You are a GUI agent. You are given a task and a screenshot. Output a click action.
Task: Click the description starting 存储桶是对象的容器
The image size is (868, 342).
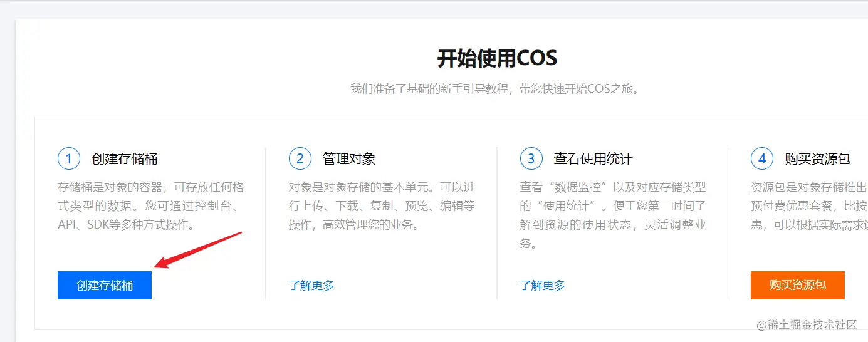[x=151, y=206]
